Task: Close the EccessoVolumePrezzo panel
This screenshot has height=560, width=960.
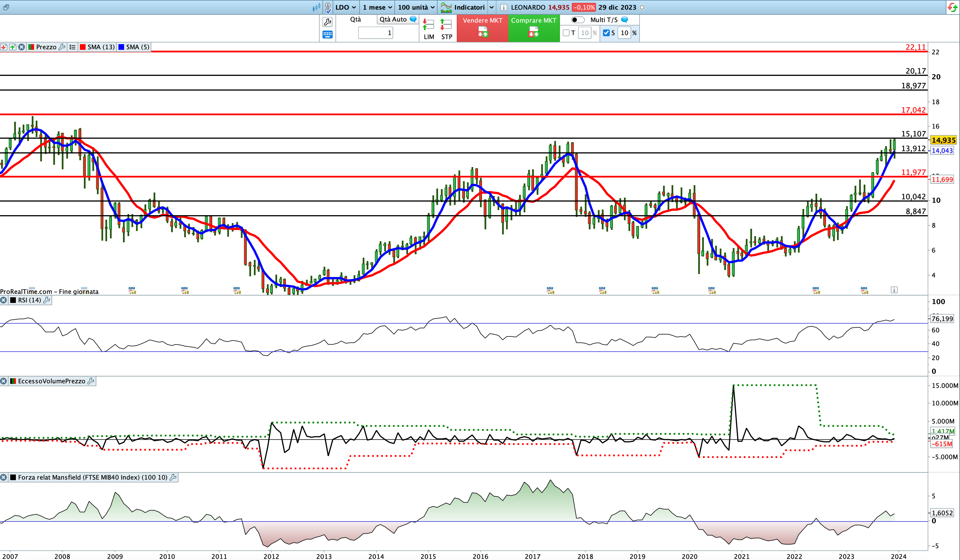Action: (3, 381)
